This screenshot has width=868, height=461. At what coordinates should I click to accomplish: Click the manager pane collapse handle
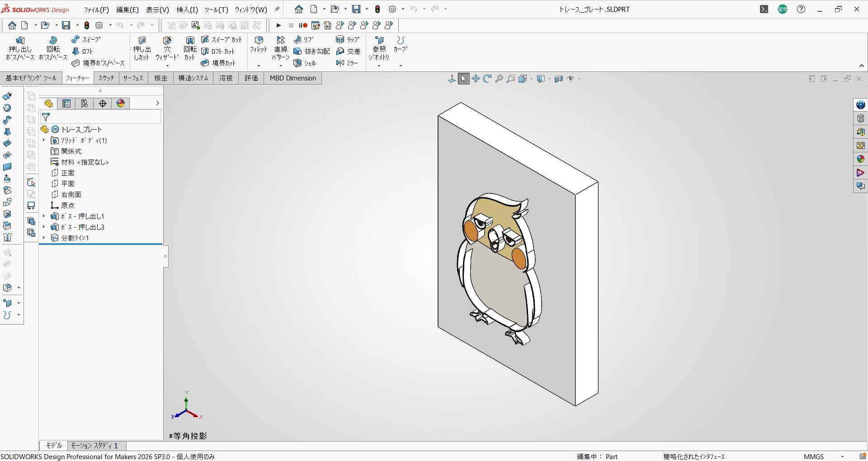pos(165,256)
